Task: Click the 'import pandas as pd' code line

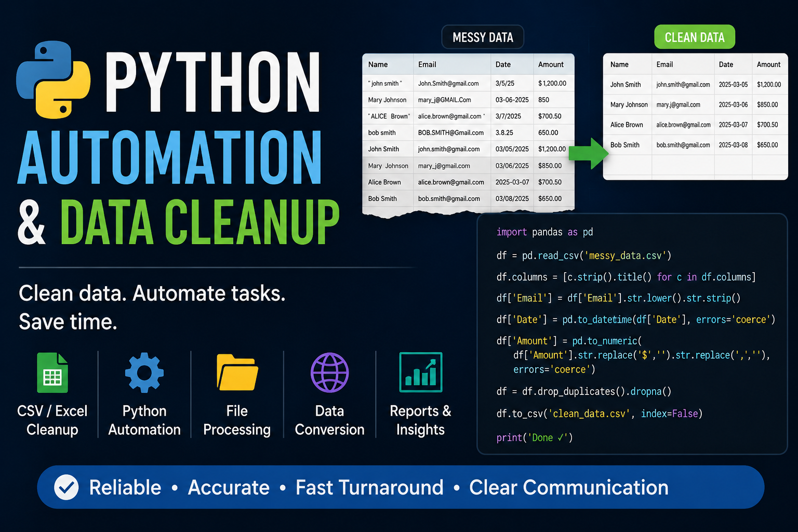Action: coord(544,232)
